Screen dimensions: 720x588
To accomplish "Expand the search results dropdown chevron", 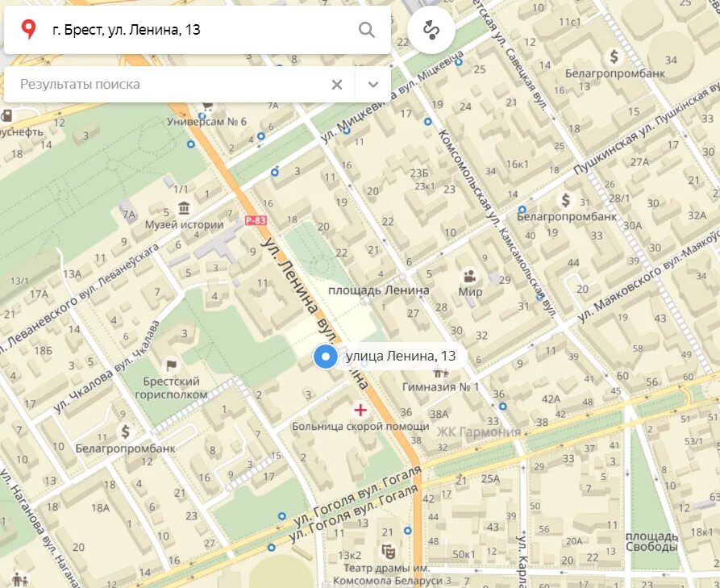I will (x=372, y=85).
